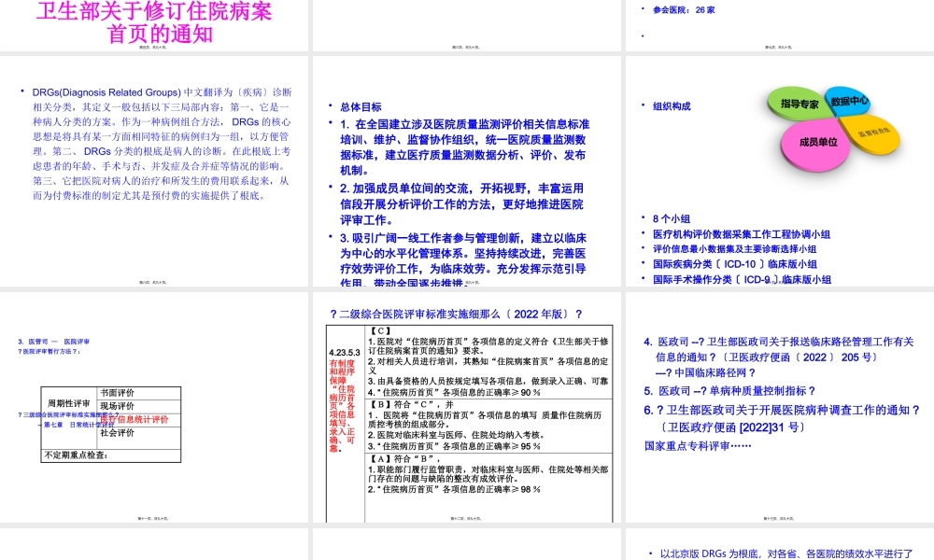The image size is (934, 560).
Task: Click the 4.23.5.3 table cell
Action: click(x=340, y=352)
